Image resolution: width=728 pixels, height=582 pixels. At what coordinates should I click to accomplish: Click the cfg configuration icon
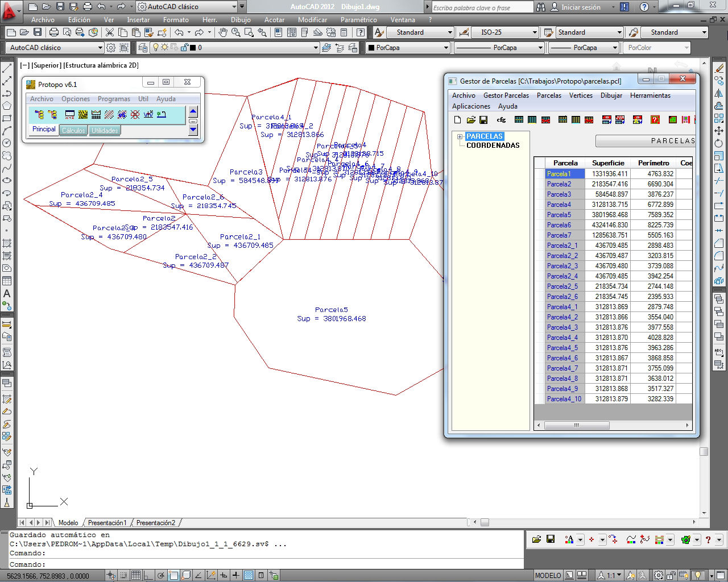click(x=501, y=120)
